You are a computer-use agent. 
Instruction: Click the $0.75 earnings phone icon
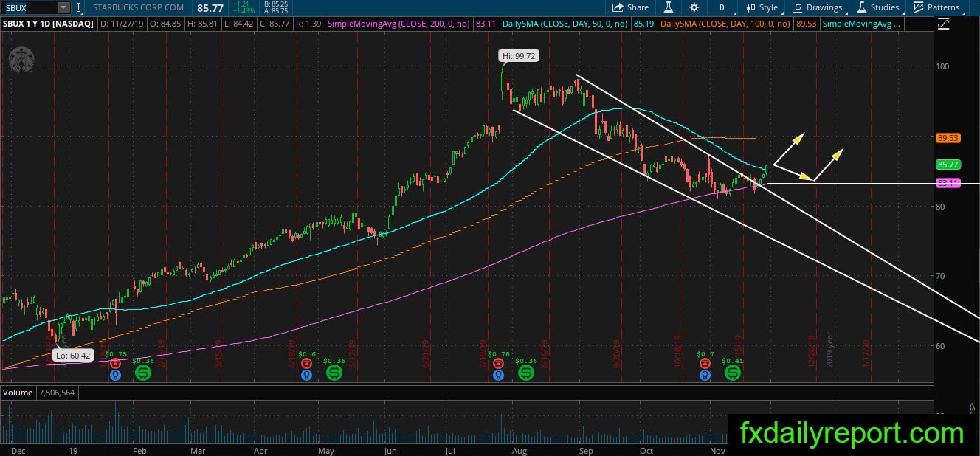115,364
